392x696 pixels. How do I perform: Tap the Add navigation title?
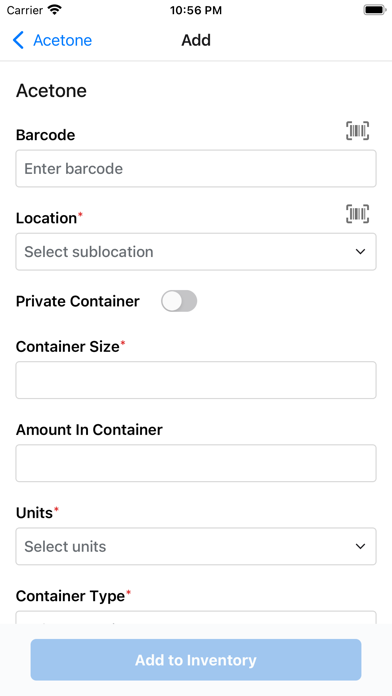pyautogui.click(x=196, y=40)
